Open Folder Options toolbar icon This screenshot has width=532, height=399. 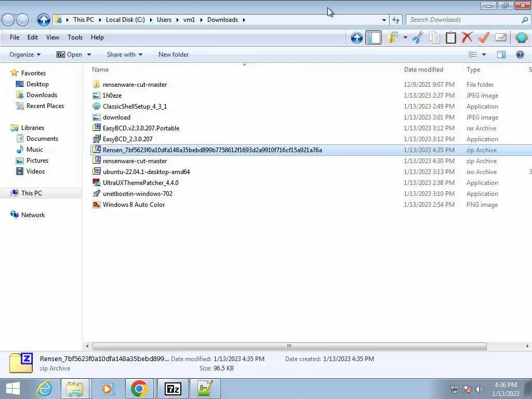click(393, 37)
